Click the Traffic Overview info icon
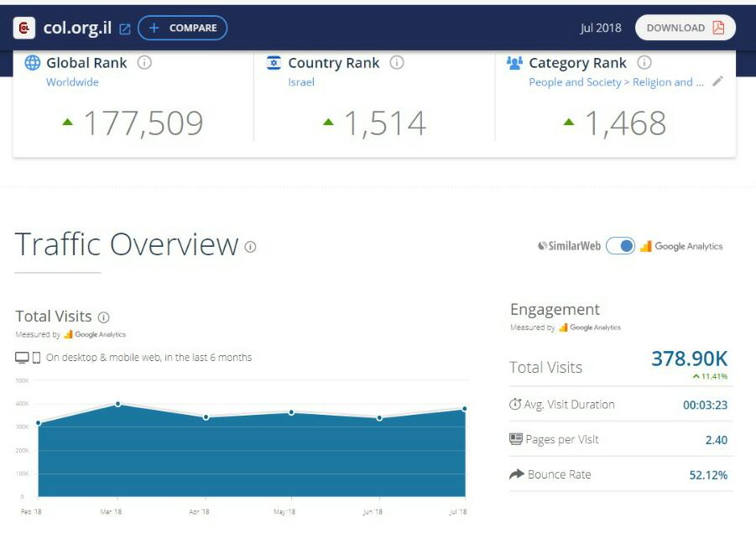756x534 pixels. click(250, 247)
